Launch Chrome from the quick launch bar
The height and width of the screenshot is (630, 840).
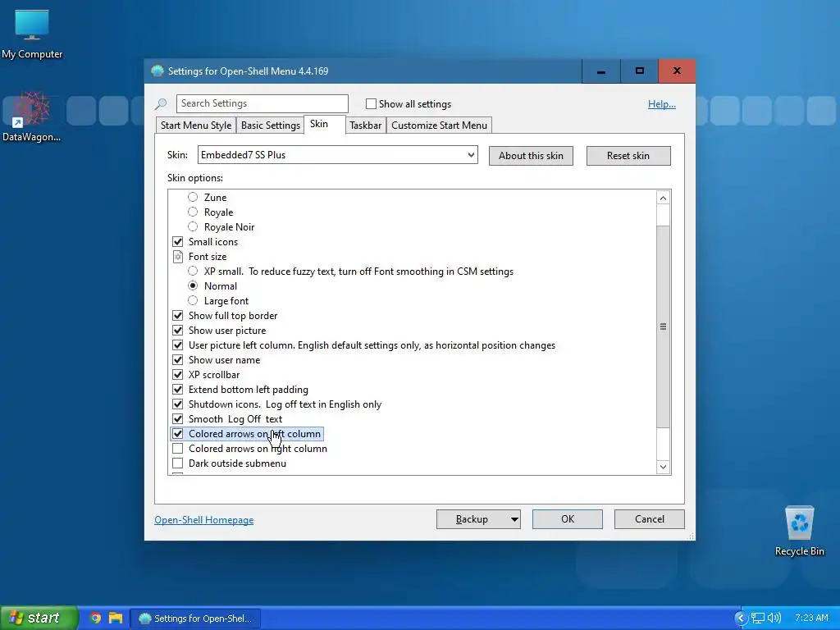pos(95,618)
